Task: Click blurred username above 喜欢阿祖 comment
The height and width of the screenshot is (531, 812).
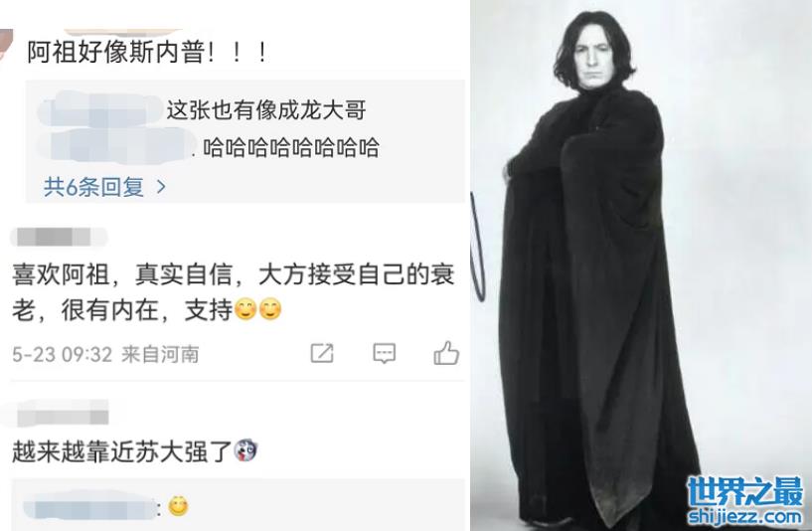Action: 58,237
